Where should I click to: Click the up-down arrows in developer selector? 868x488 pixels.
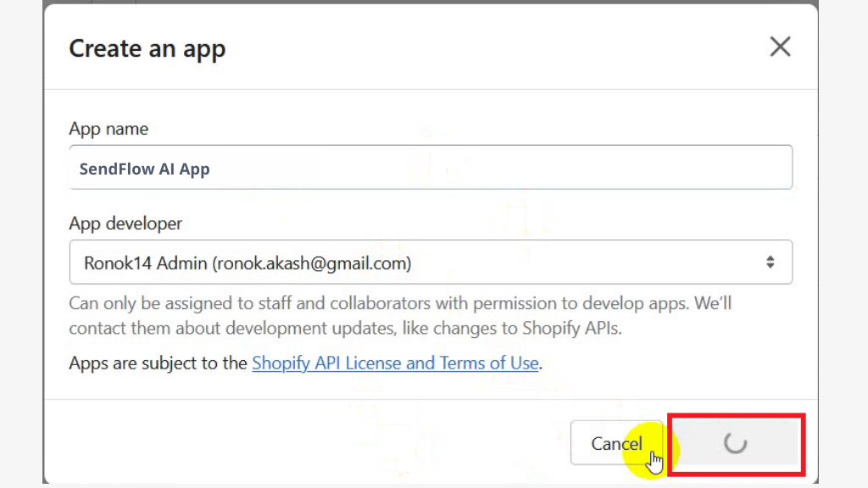770,263
